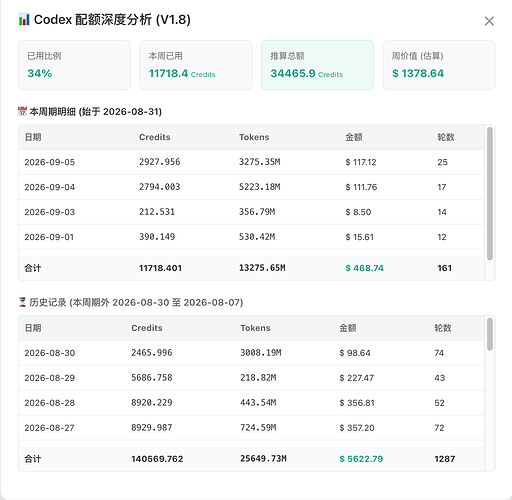Select the 已用比例 34% card
Screen dimensions: 512x500
74,65
